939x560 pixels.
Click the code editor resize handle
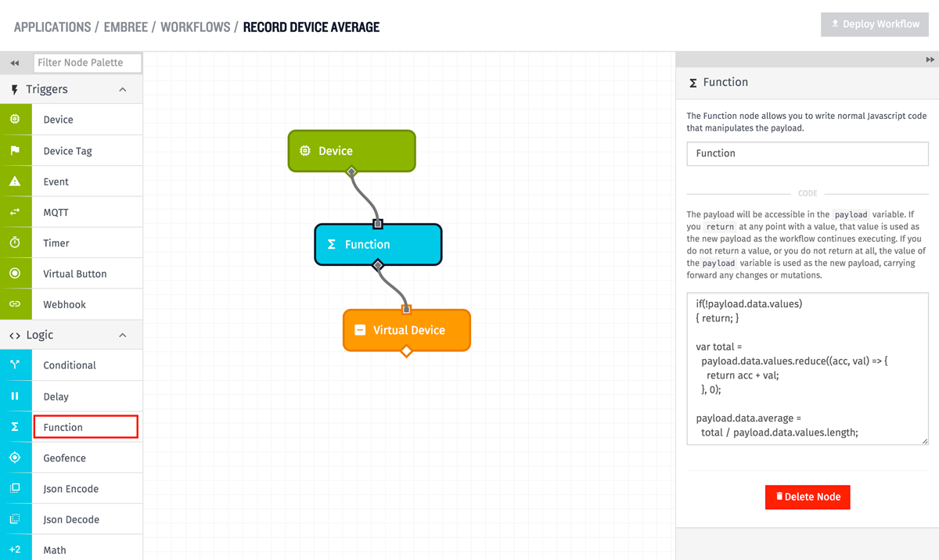925,441
